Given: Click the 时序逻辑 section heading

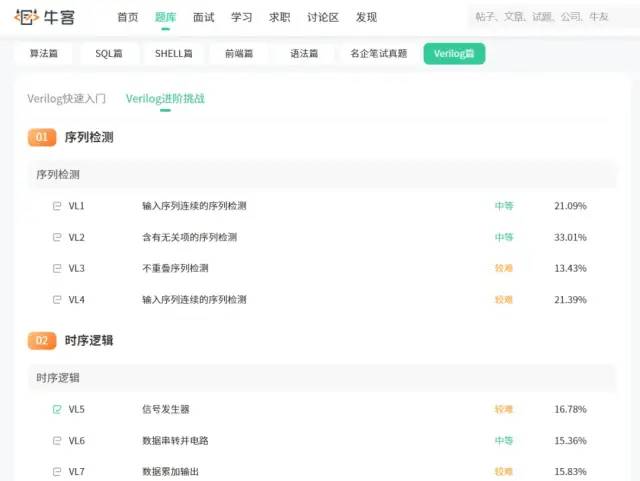Looking at the screenshot, I should click(x=89, y=341).
